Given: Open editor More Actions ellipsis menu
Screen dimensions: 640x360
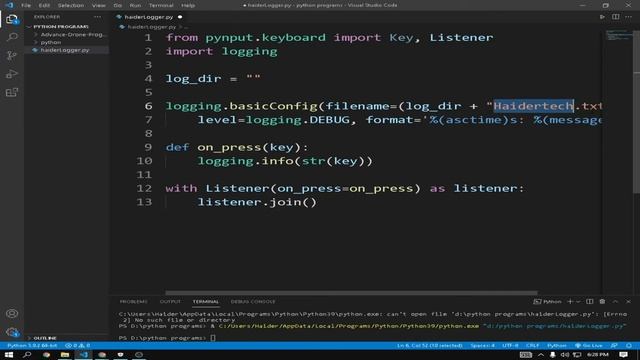Looking at the screenshot, I should (x=629, y=17).
